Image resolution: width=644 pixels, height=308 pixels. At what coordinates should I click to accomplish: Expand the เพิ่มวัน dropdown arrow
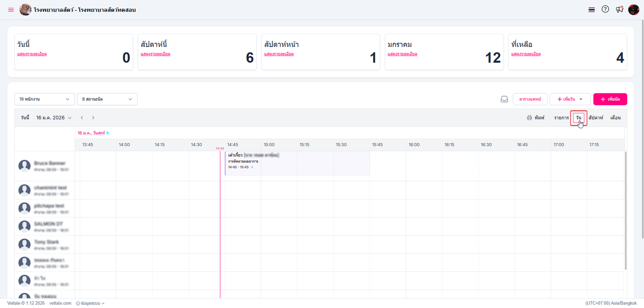(x=581, y=99)
